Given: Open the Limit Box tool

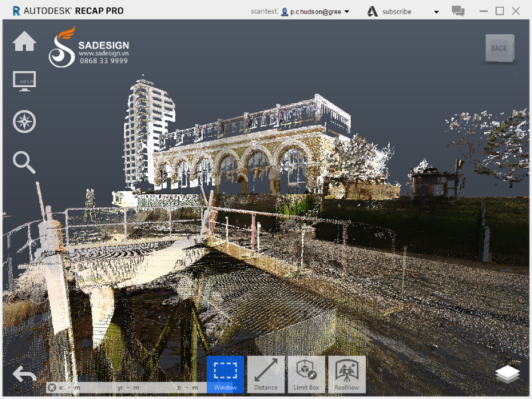Looking at the screenshot, I should (306, 375).
